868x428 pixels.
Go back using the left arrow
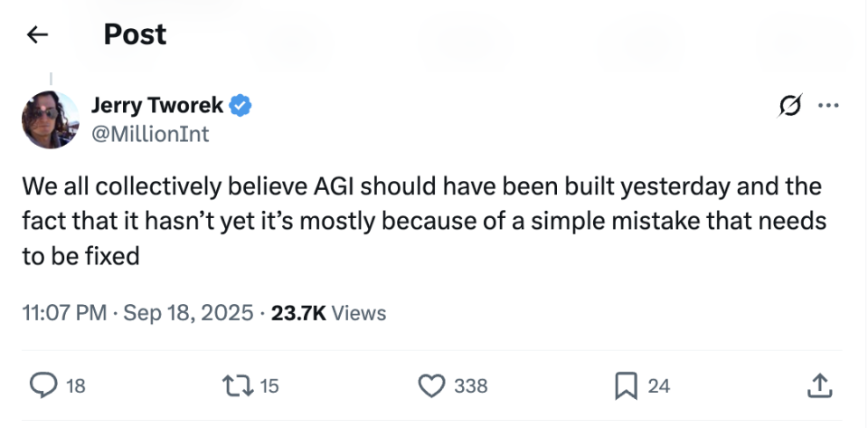37,35
